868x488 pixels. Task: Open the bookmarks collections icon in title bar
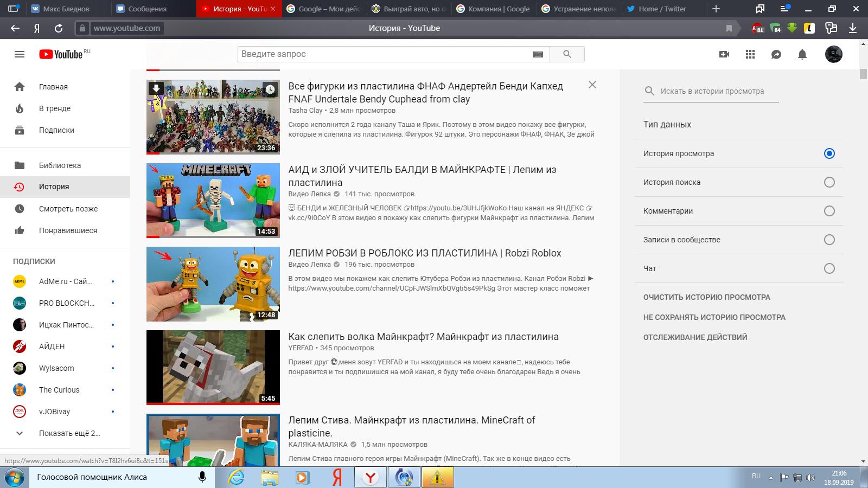click(760, 9)
